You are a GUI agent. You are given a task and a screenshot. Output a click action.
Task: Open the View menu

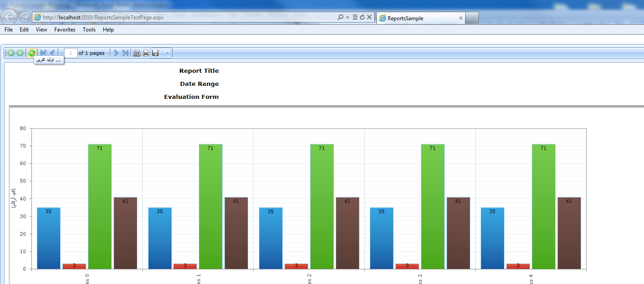tap(41, 30)
